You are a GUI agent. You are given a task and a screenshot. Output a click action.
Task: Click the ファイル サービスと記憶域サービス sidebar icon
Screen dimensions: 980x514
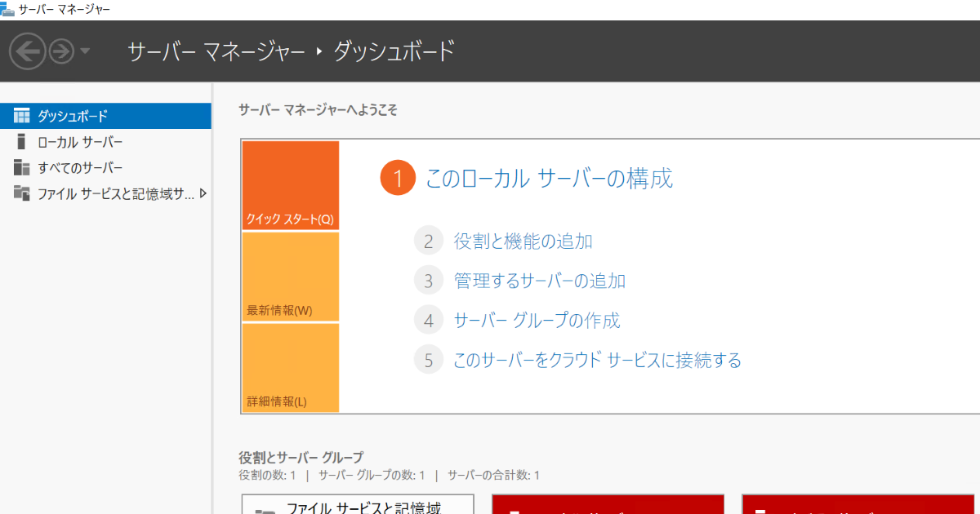click(22, 193)
